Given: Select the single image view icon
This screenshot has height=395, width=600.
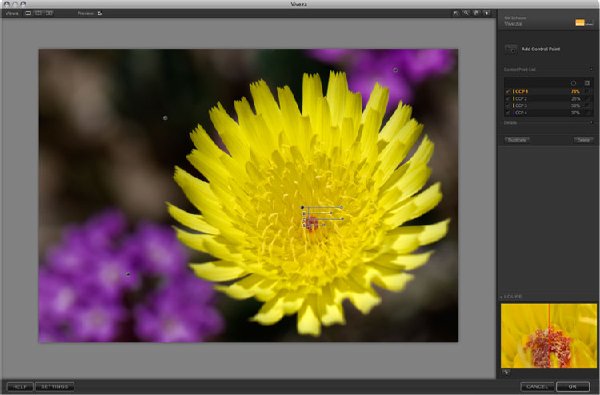Looking at the screenshot, I should 28,13.
